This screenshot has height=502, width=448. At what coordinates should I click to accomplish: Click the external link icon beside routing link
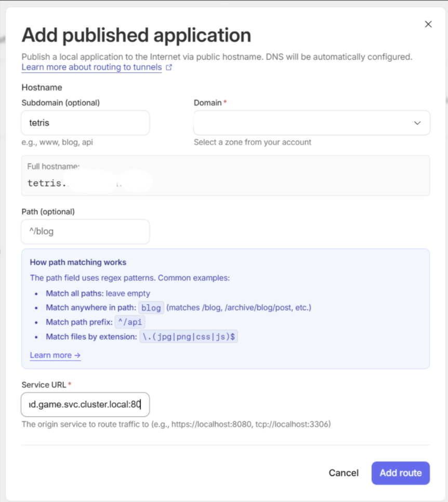pyautogui.click(x=169, y=68)
